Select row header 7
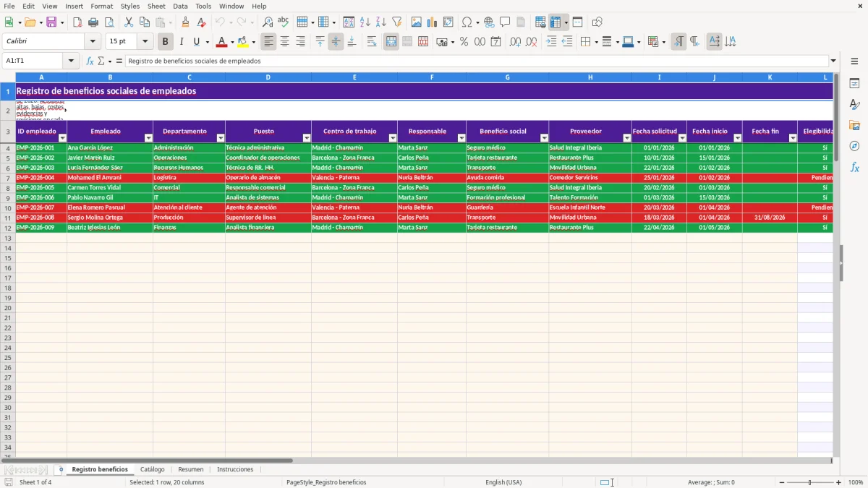This screenshot has width=868, height=488. pyautogui.click(x=8, y=178)
